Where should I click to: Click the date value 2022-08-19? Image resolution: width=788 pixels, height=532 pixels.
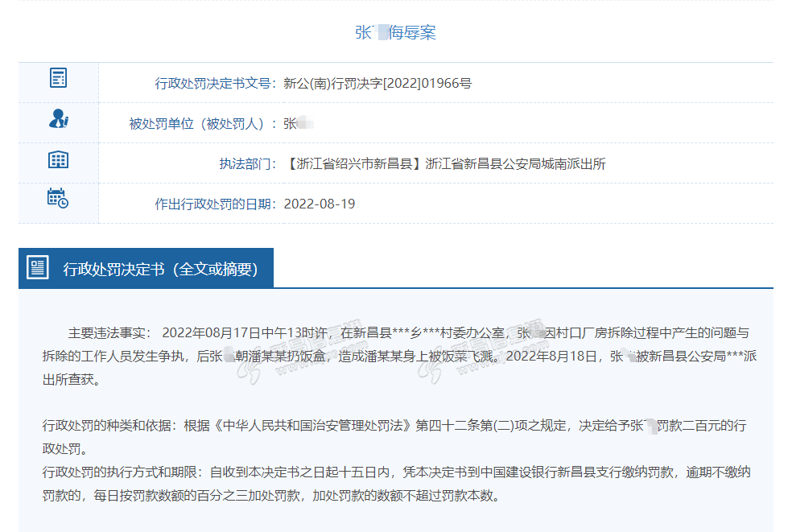point(320,204)
